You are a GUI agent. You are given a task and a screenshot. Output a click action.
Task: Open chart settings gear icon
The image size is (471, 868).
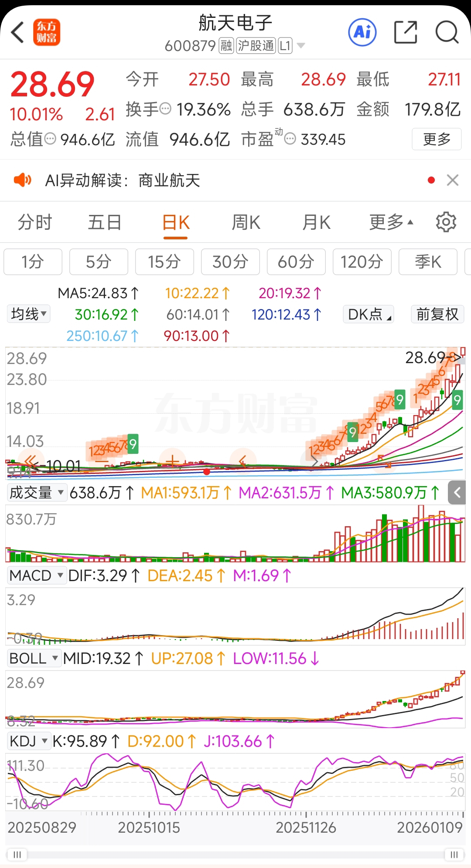pos(446,222)
